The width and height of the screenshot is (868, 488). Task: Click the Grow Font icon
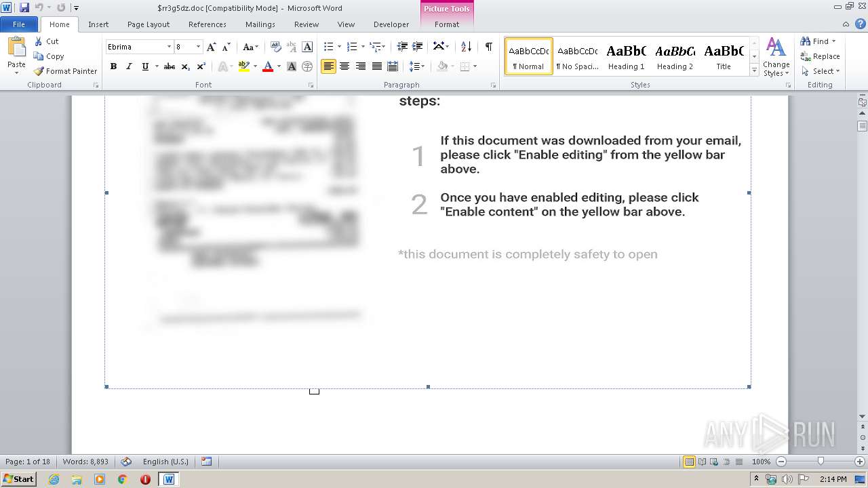click(x=212, y=47)
